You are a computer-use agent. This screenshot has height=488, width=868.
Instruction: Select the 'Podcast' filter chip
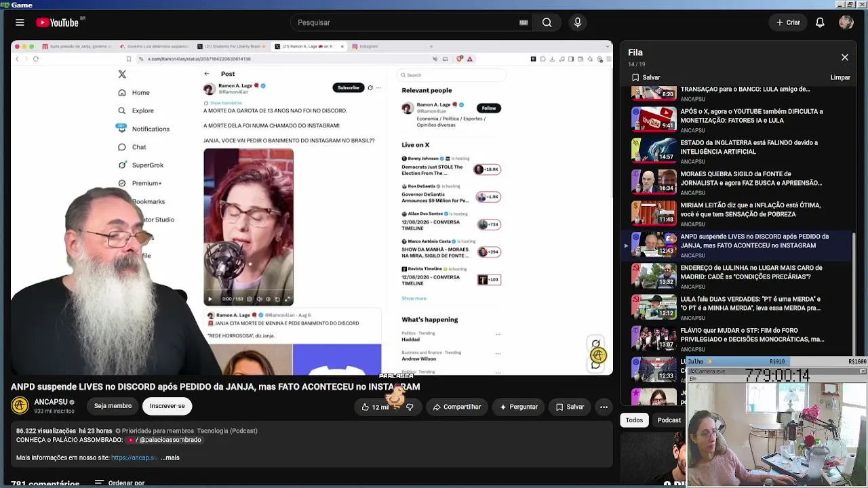click(x=669, y=420)
